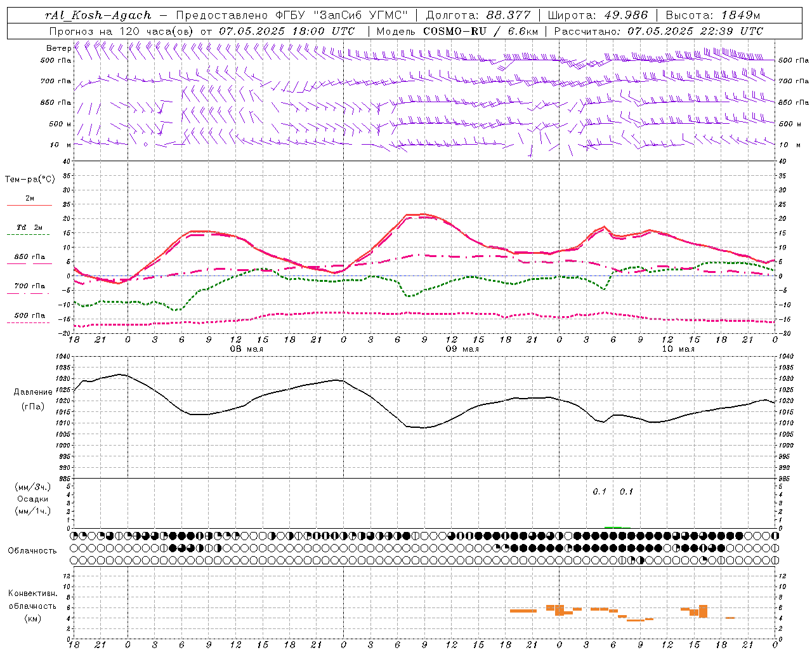
Task: Click the Облачность cloud cover label
Action: click(32, 551)
